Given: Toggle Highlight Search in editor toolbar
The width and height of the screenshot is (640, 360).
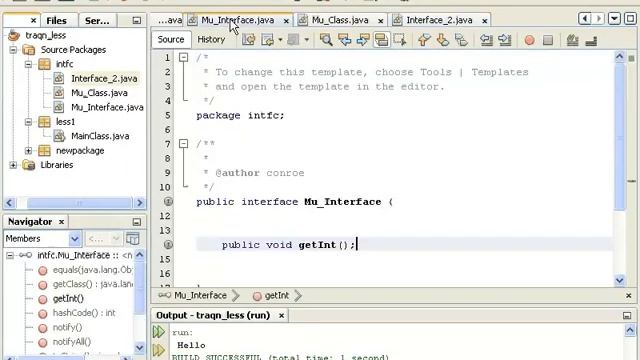Looking at the screenshot, I should 381,40.
